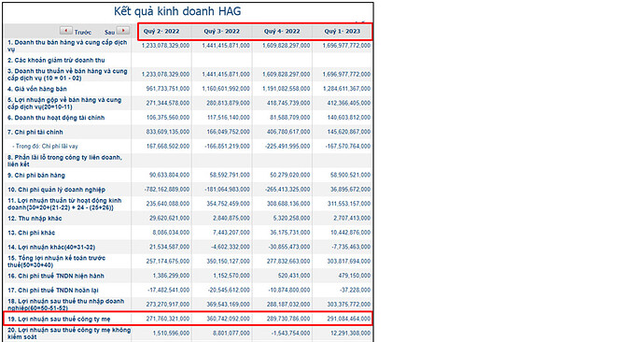The height and width of the screenshot is (342, 644).
Task: Click the 'Trước' label
Action: [83, 32]
